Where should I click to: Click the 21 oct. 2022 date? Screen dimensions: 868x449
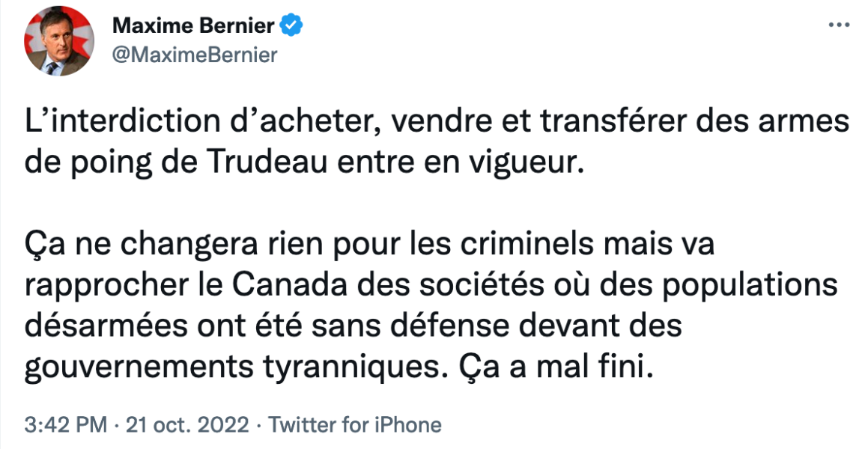188,425
